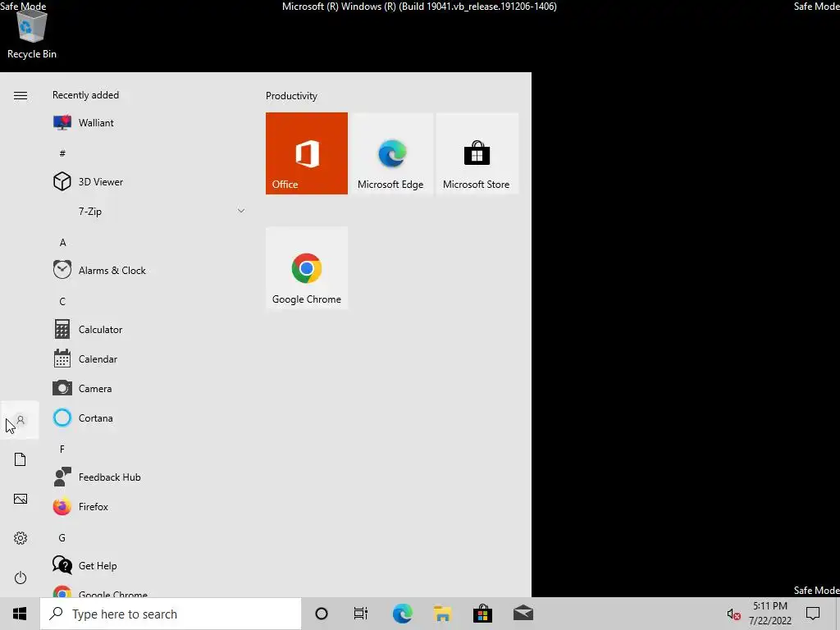
Task: Open Microsoft Store from the taskbar
Action: 482,614
